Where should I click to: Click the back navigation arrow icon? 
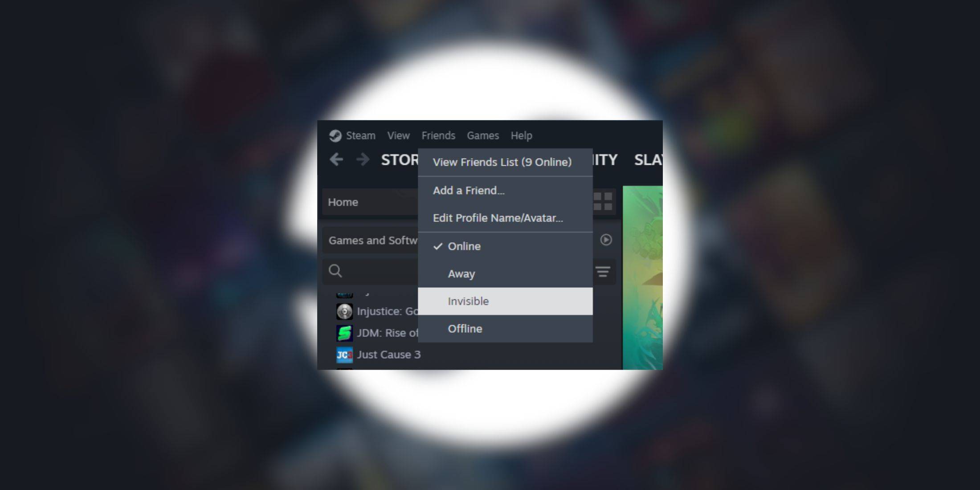(x=337, y=159)
